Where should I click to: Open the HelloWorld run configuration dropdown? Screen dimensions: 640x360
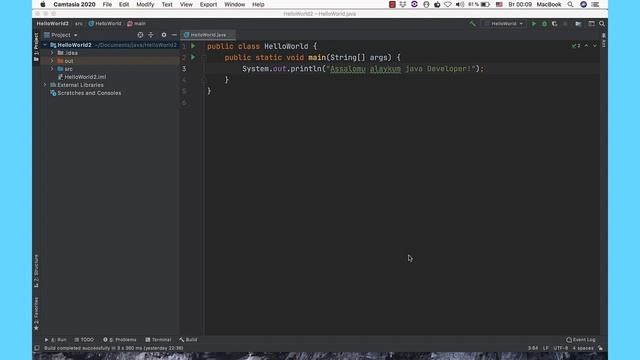504,24
